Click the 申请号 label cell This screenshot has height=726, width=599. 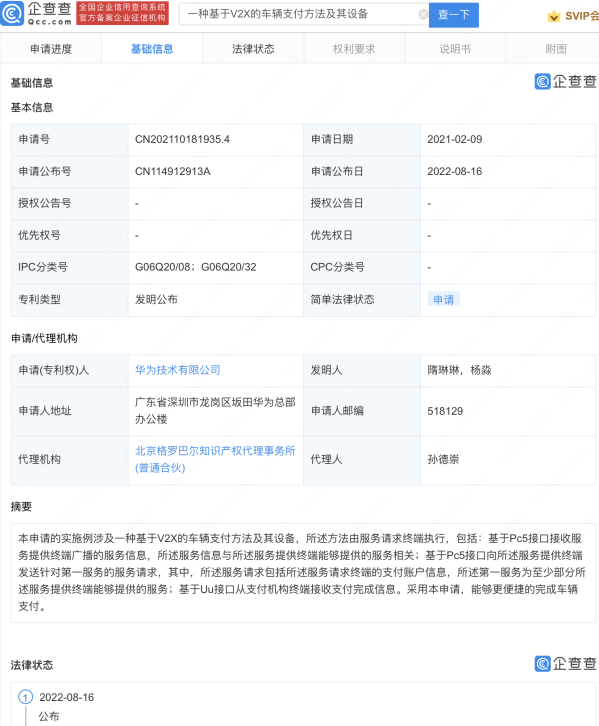click(x=69, y=139)
